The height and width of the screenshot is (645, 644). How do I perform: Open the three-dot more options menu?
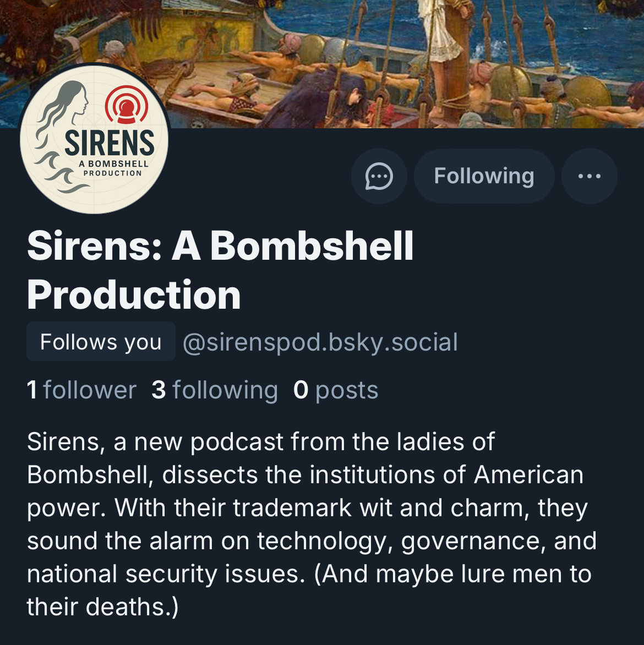tap(589, 177)
